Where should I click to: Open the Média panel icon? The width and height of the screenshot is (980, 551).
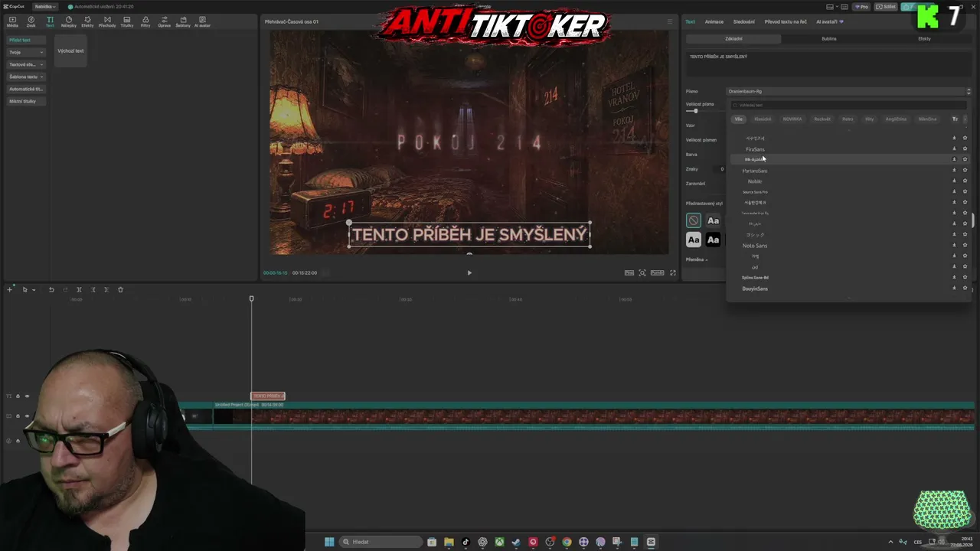coord(12,21)
